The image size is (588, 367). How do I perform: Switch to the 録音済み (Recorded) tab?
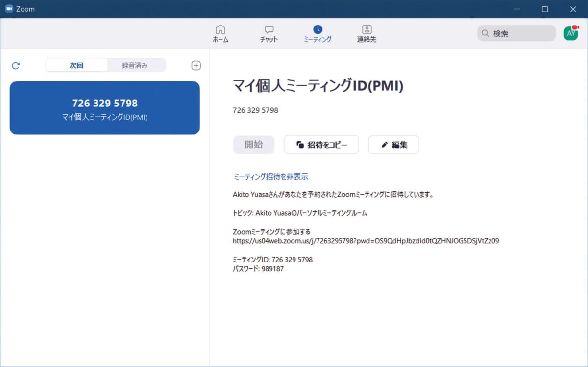click(135, 65)
